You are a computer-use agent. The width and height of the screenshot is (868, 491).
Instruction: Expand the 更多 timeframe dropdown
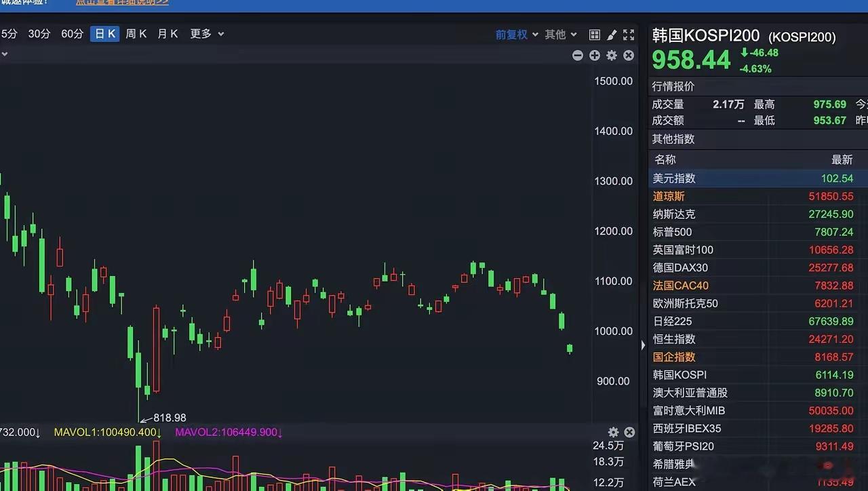pyautogui.click(x=207, y=34)
